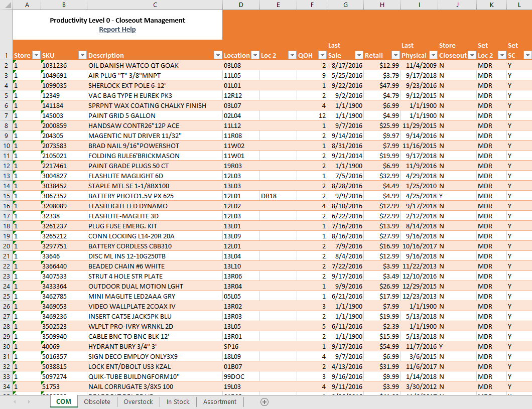Select SKU cell 2000859

tap(64, 126)
